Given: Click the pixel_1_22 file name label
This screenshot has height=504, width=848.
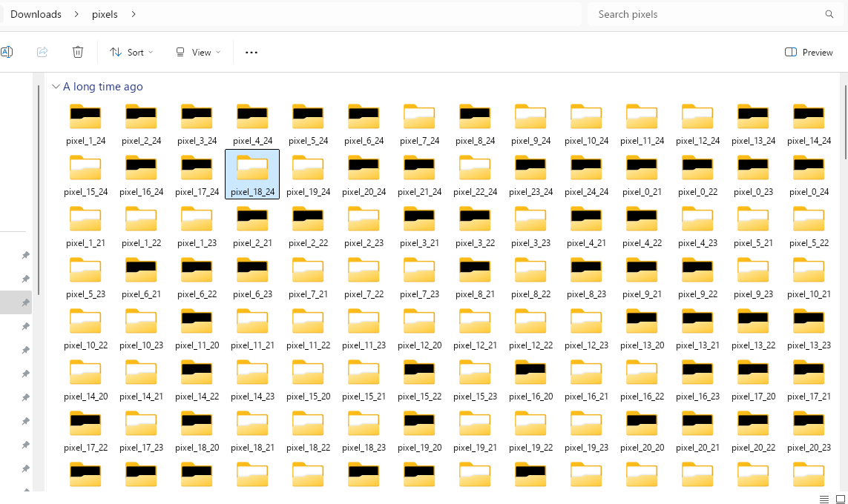Looking at the screenshot, I should 141,243.
